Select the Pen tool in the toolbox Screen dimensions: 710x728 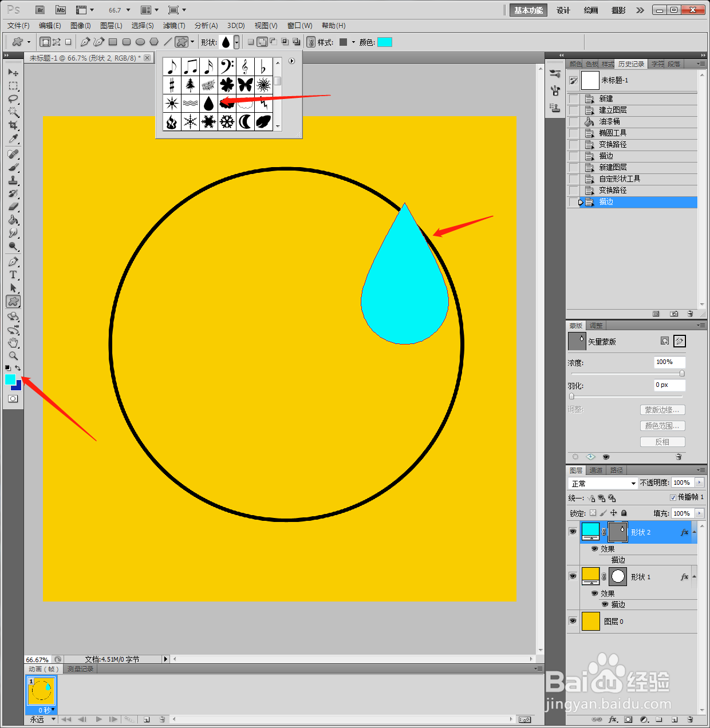click(x=13, y=262)
